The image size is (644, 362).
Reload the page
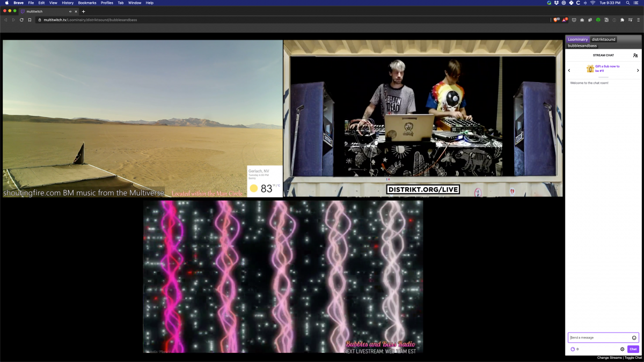[21, 20]
